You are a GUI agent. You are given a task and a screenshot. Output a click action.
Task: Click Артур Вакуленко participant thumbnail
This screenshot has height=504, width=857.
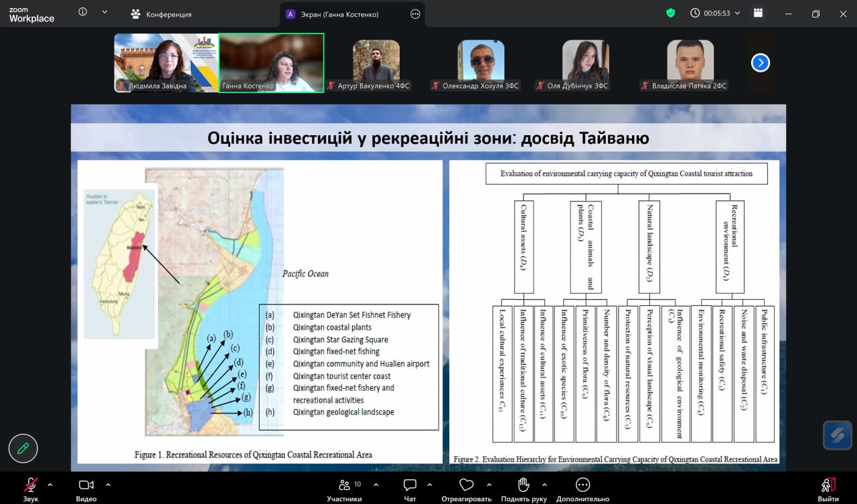coord(376,62)
